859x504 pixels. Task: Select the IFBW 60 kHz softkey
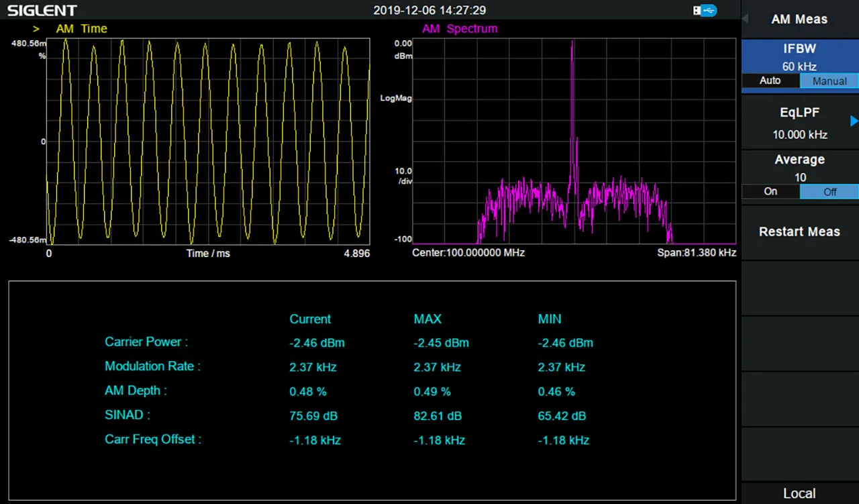pyautogui.click(x=799, y=56)
